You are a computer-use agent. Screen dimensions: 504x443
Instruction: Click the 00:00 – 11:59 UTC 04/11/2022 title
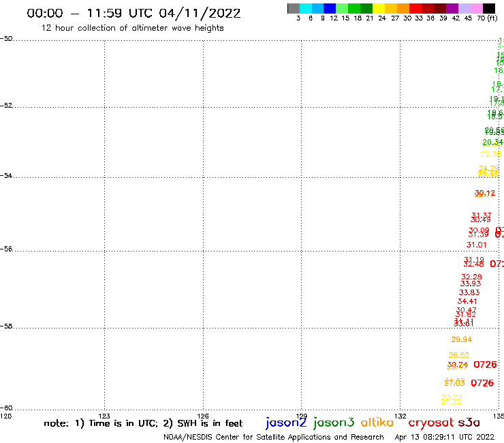point(133,13)
